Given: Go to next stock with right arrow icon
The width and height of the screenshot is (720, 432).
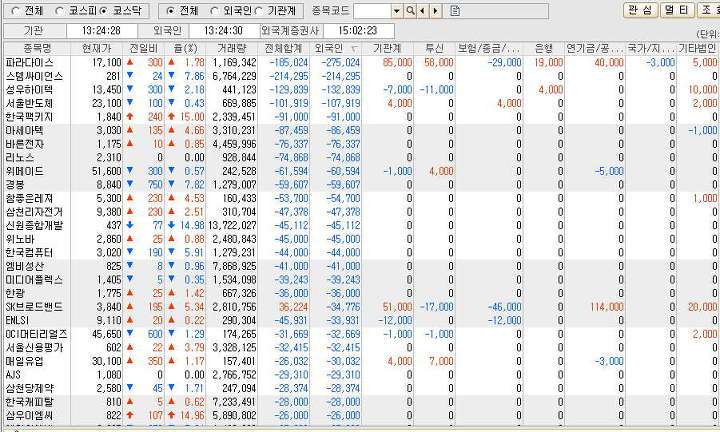Looking at the screenshot, I should click(x=436, y=11).
